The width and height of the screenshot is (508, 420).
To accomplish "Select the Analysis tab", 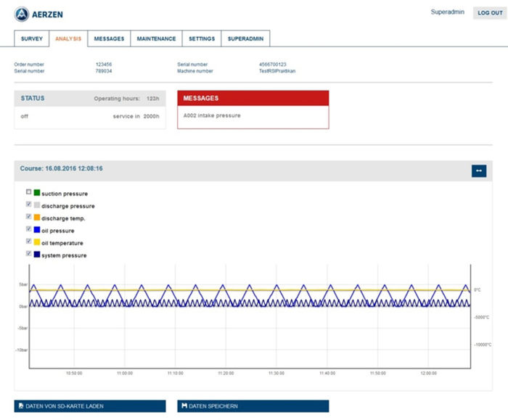I will [68, 38].
